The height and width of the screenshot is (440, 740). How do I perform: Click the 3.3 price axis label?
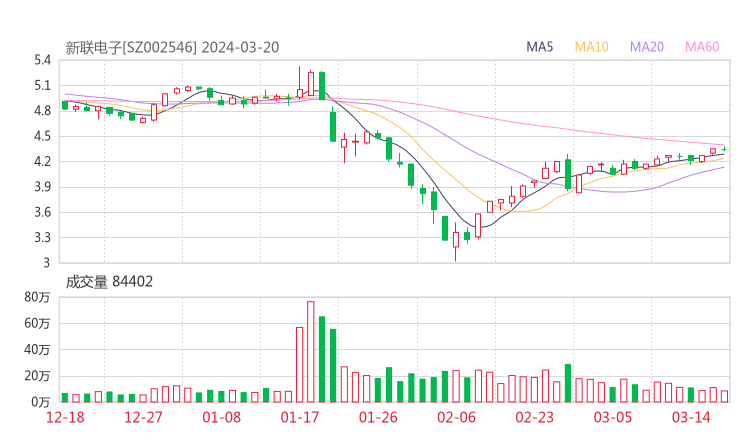(x=42, y=237)
